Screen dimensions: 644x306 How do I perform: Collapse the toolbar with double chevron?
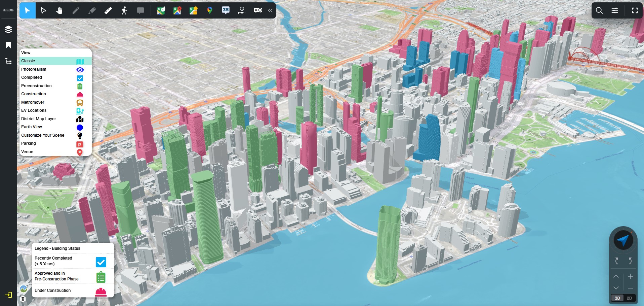(270, 10)
